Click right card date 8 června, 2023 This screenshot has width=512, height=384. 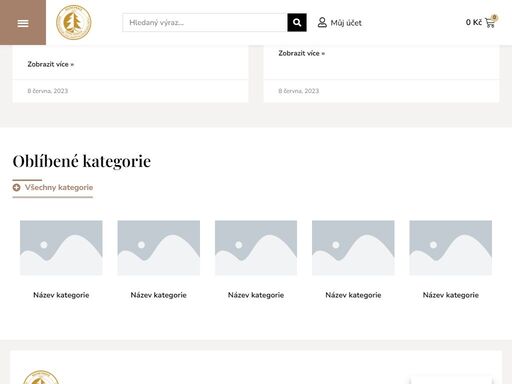(x=299, y=91)
